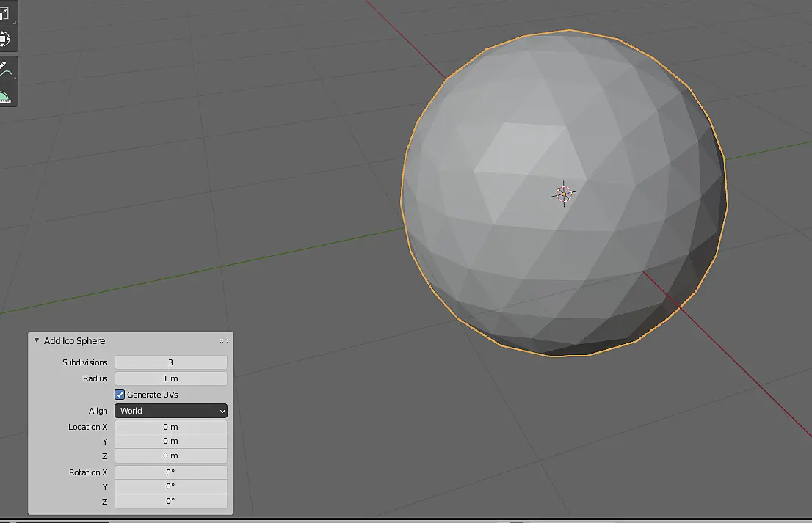Screen dimensions: 812x523
Task: Select the Transform tool icon
Action: pyautogui.click(x=5, y=40)
